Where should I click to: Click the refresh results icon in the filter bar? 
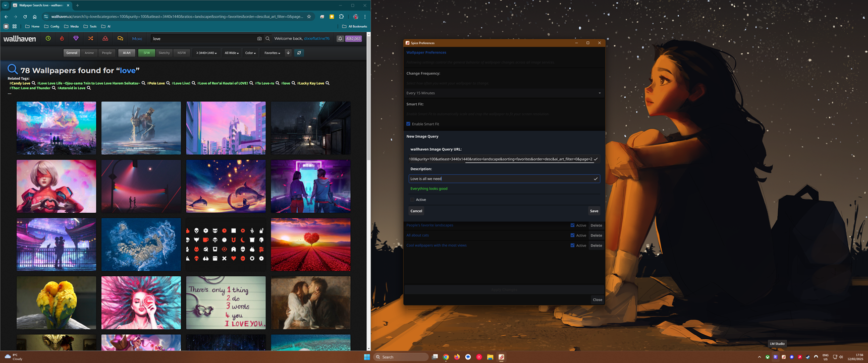(x=299, y=52)
